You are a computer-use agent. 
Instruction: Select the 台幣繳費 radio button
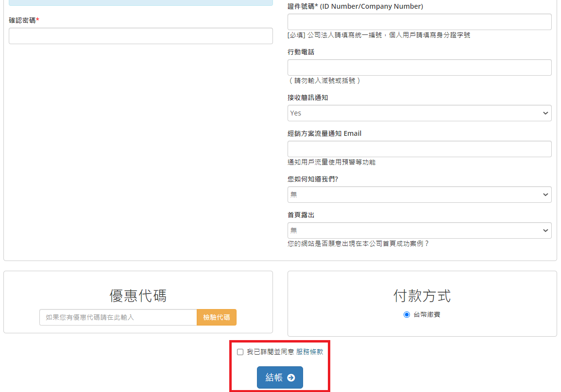[x=407, y=315]
